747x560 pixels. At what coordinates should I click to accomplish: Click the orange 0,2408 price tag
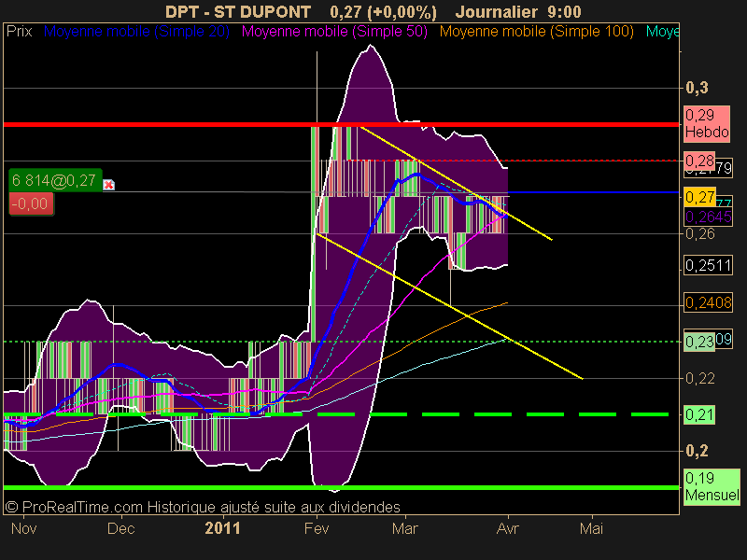tap(708, 302)
